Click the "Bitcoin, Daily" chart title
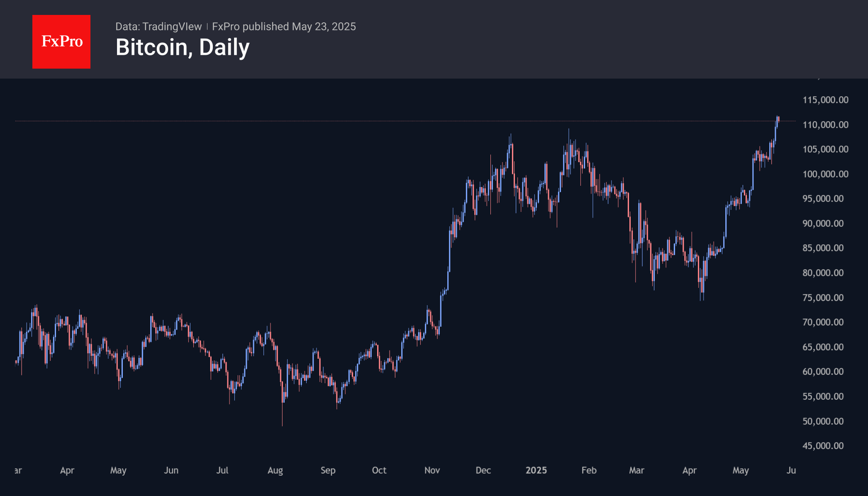Screen dimensions: 868x496 pos(183,47)
